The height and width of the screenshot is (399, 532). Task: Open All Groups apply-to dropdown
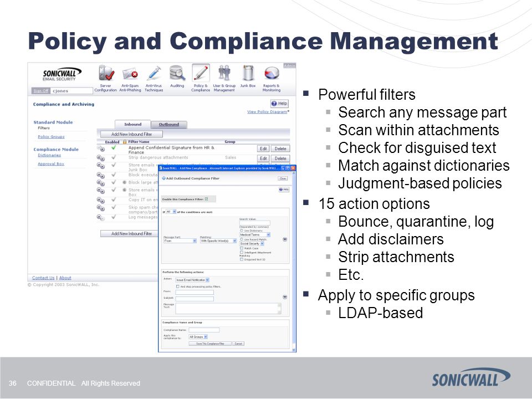click(198, 336)
